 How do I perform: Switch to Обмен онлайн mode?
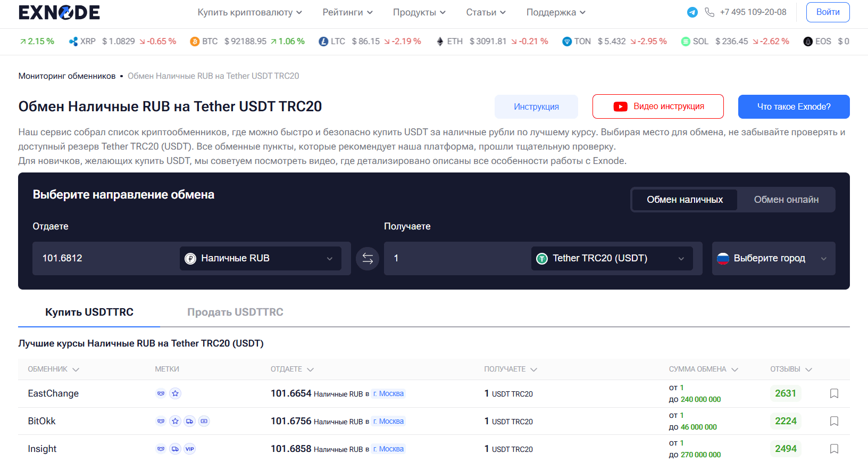coord(786,200)
